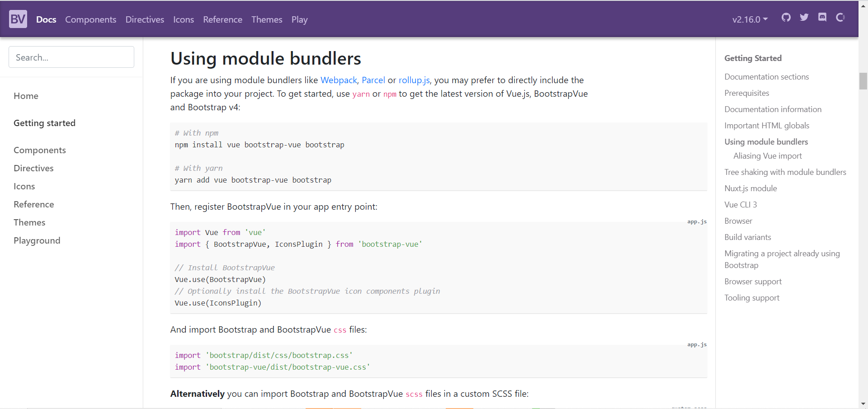
Task: Open Icons in top navbar
Action: pos(184,19)
